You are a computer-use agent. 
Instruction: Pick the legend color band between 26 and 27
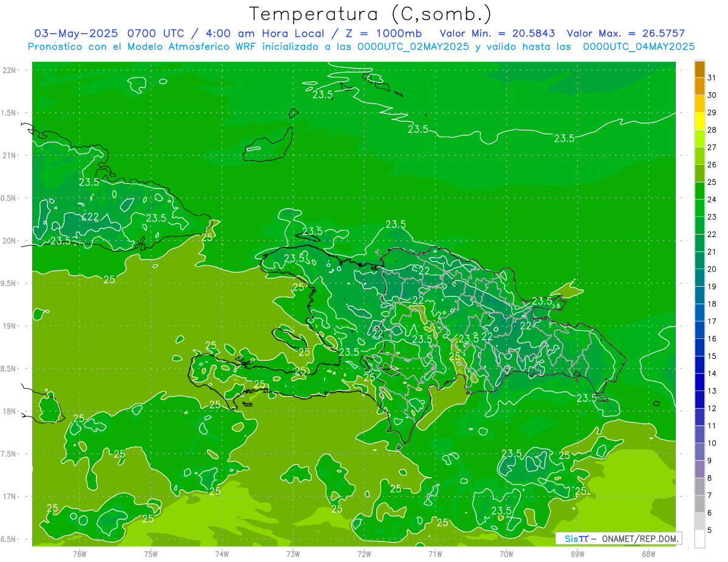click(699, 156)
